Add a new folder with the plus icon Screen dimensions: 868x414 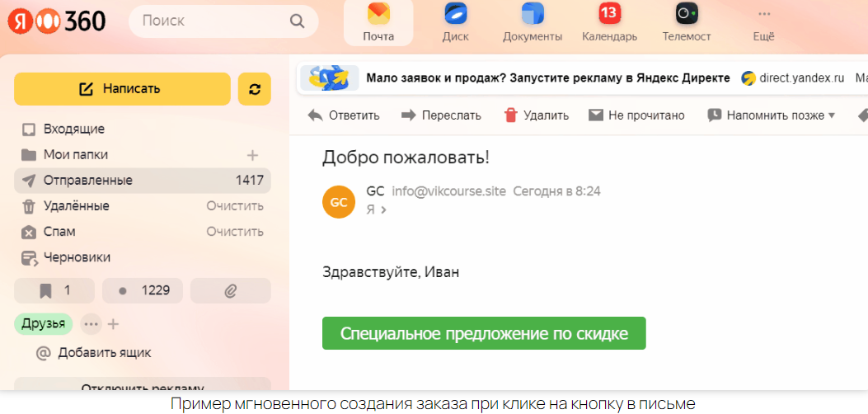point(252,155)
